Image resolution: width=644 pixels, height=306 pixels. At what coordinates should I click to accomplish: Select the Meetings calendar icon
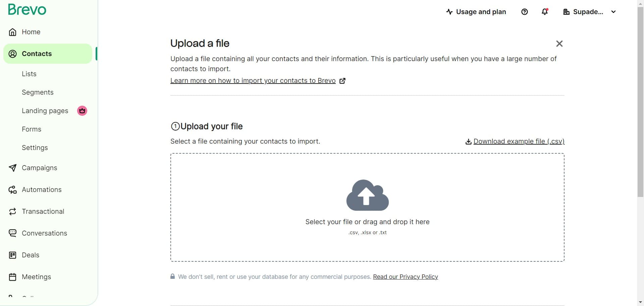tap(12, 277)
